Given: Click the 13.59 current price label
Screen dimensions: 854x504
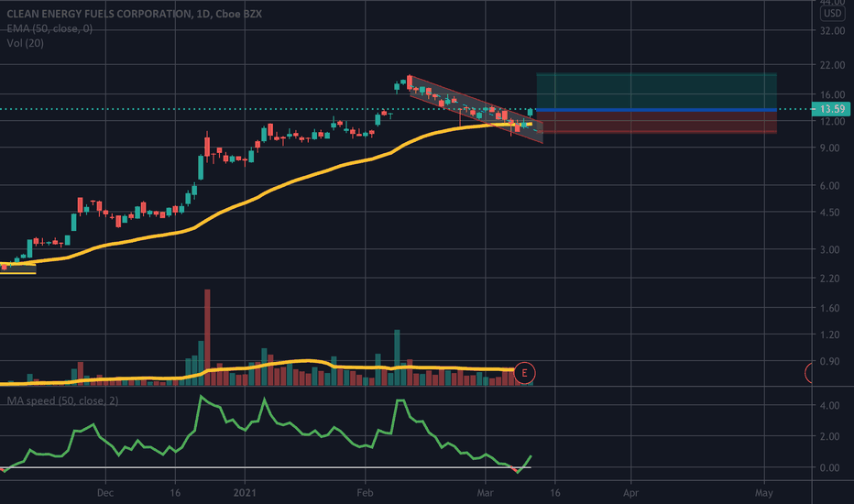Looking at the screenshot, I should 830,109.
